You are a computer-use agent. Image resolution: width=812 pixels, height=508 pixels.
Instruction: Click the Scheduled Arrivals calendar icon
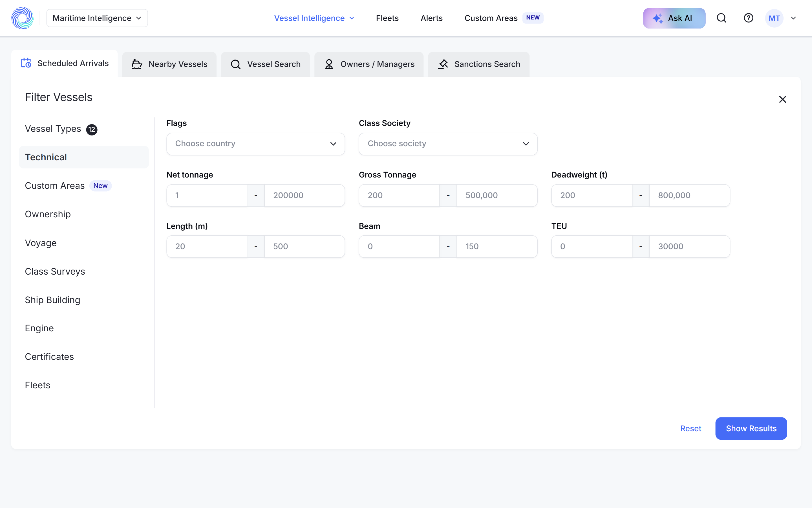tap(26, 63)
